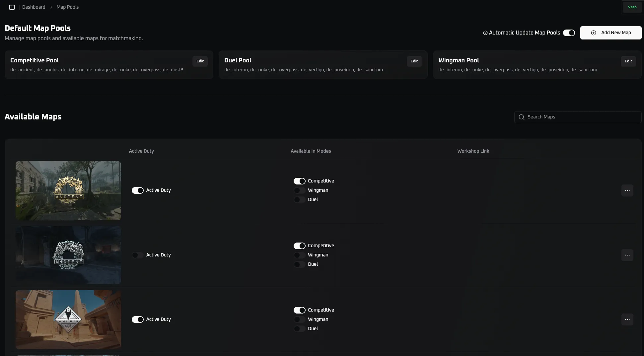
Task: Open more options for the Anubis map
Action: point(627,320)
